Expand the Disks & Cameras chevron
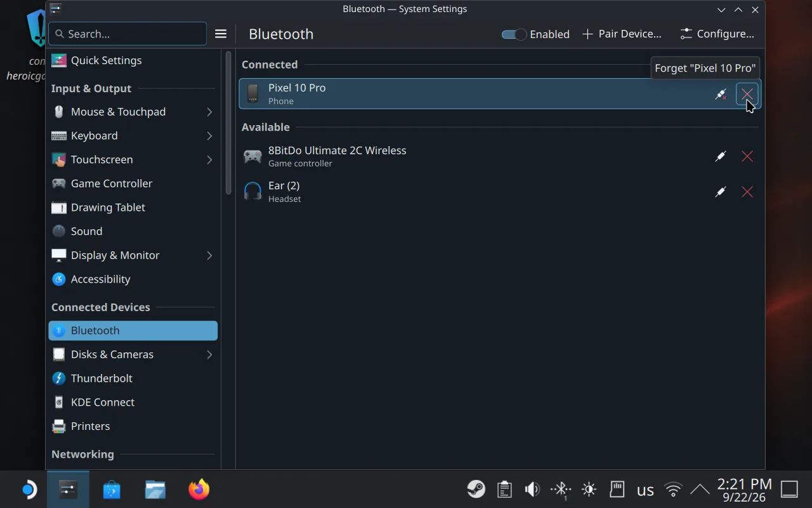This screenshot has height=508, width=812. (x=209, y=354)
